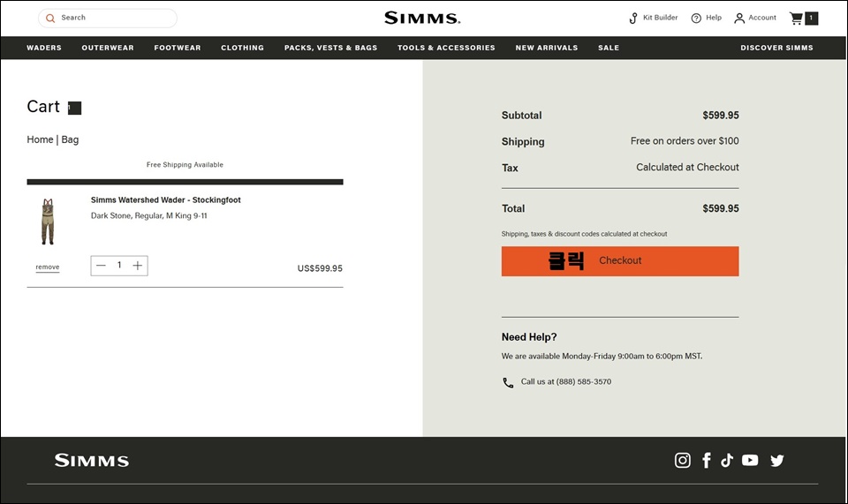This screenshot has width=848, height=504.
Task: Increase quantity with the plus button
Action: pos(138,265)
